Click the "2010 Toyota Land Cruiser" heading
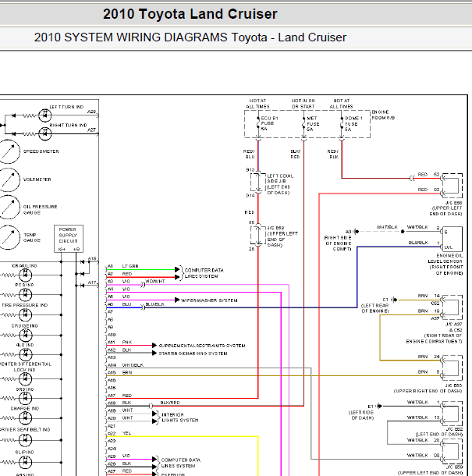 [x=190, y=14]
